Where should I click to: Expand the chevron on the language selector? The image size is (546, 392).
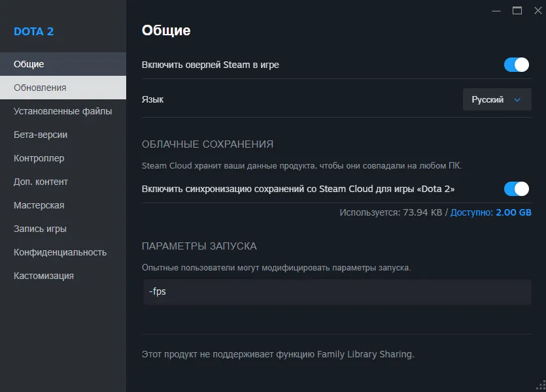pos(517,99)
